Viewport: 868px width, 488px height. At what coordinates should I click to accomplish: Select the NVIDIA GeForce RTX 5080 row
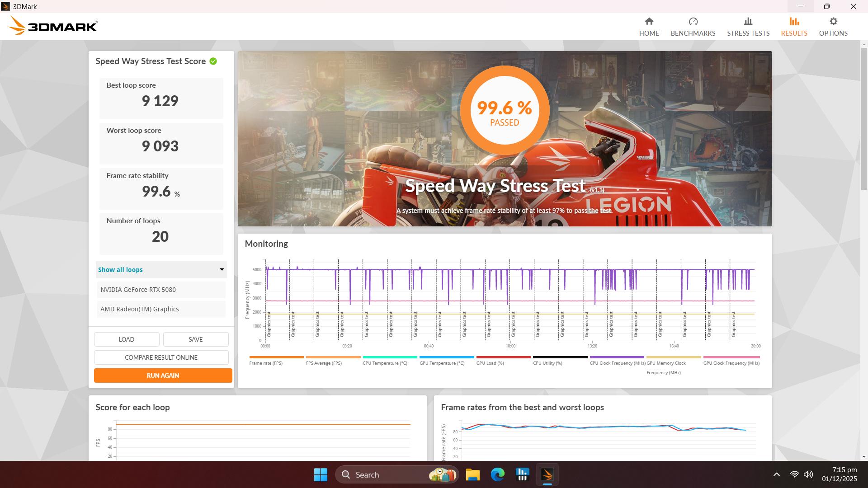coord(161,290)
